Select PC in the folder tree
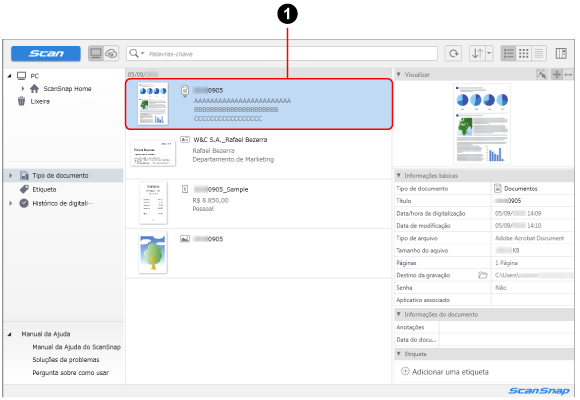This screenshot has width=580, height=400. 34,76
